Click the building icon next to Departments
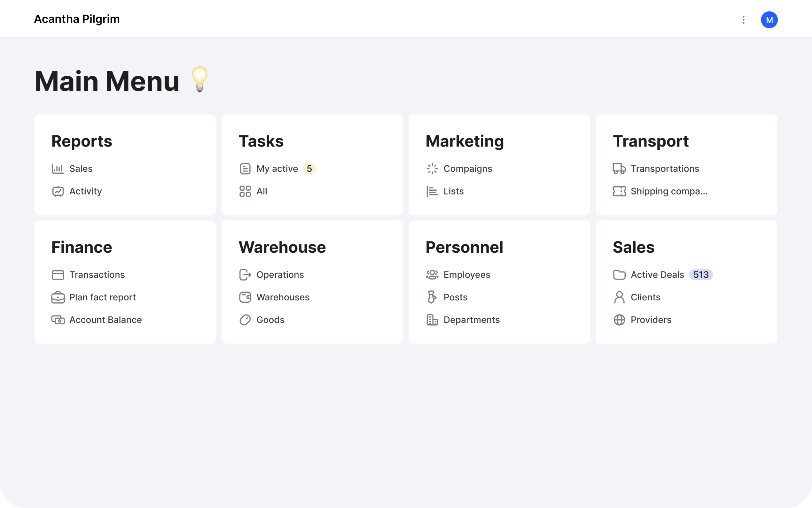The height and width of the screenshot is (508, 812). point(432,320)
